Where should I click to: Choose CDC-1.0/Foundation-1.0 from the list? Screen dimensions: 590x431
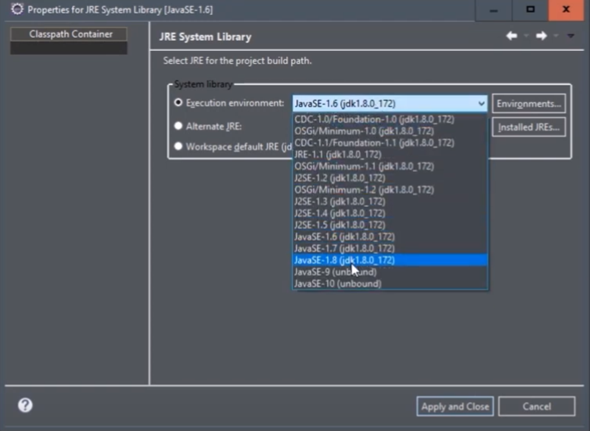coord(390,119)
